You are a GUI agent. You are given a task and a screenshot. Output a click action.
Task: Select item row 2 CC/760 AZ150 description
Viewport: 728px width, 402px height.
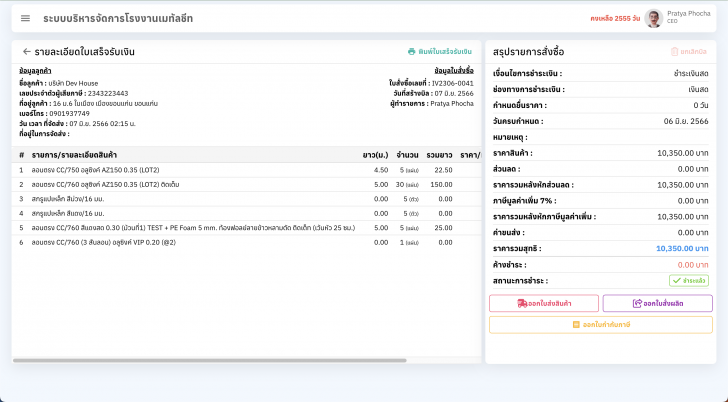[105, 184]
